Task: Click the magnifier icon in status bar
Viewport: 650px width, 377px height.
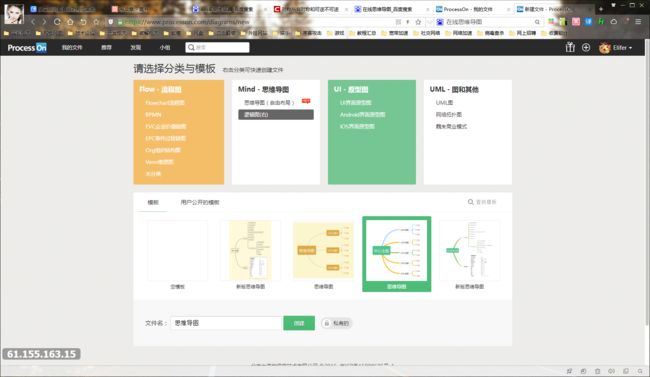Action: pyautogui.click(x=640, y=371)
